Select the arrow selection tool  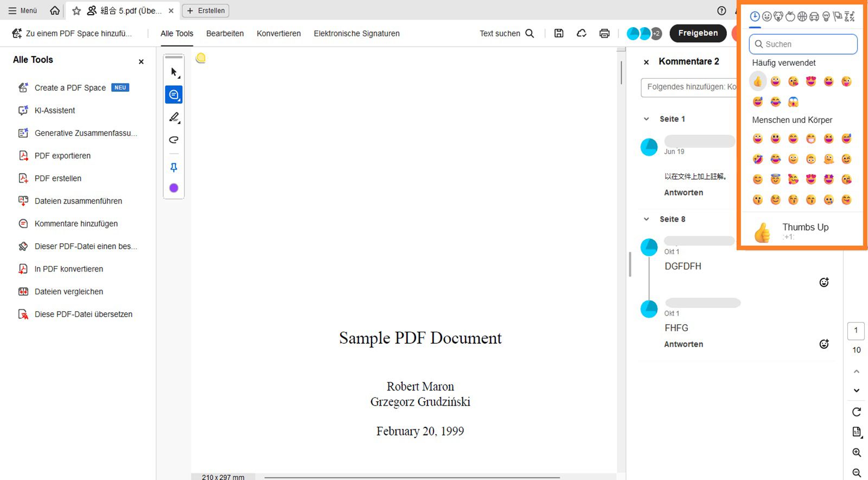click(174, 72)
